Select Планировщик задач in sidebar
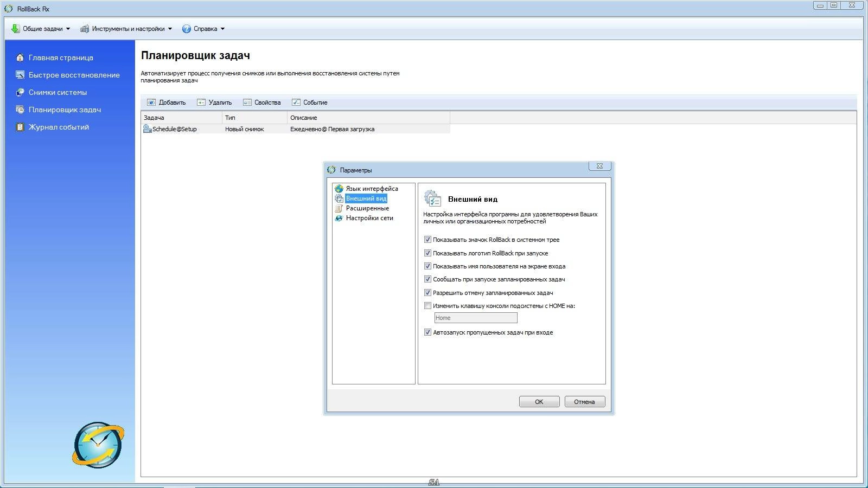Screen dimensions: 868x488 click(65, 110)
